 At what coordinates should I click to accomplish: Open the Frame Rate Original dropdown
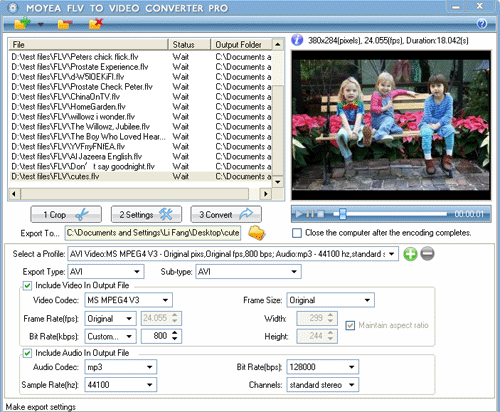pos(129,319)
